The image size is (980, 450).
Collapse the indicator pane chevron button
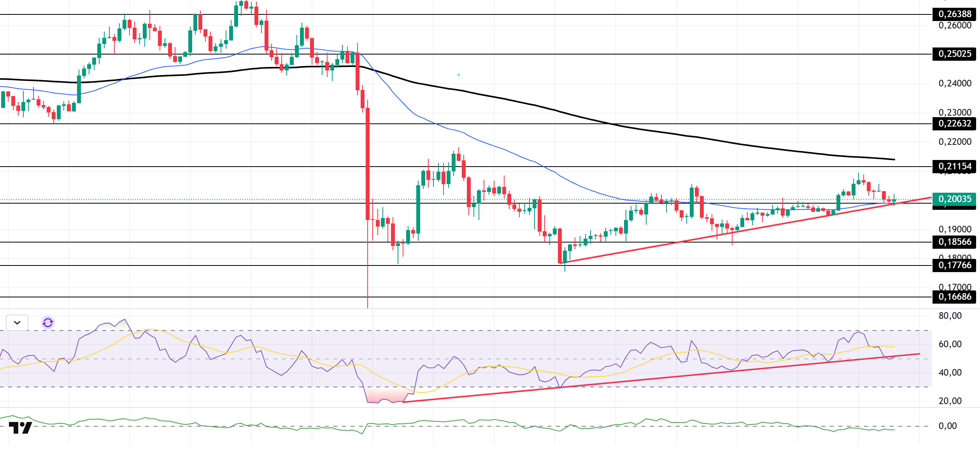pyautogui.click(x=17, y=323)
